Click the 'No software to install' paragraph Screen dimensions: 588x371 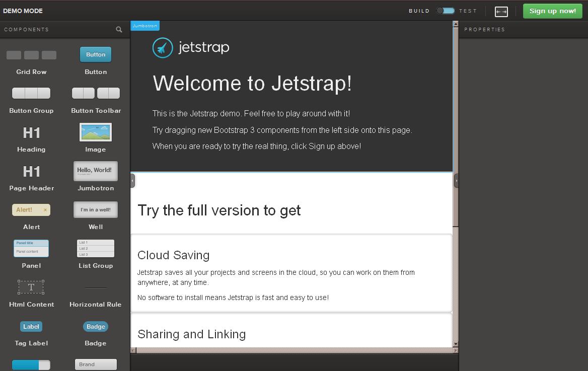pos(233,298)
